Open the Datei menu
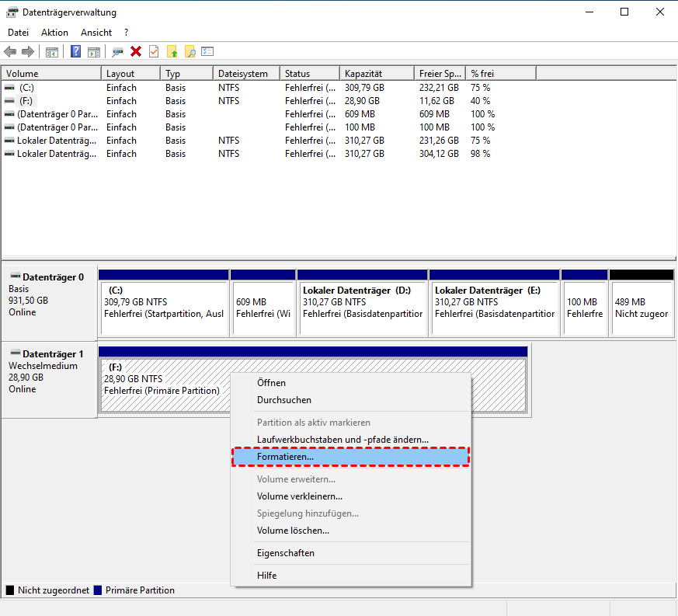The width and height of the screenshot is (678, 616). coord(18,33)
